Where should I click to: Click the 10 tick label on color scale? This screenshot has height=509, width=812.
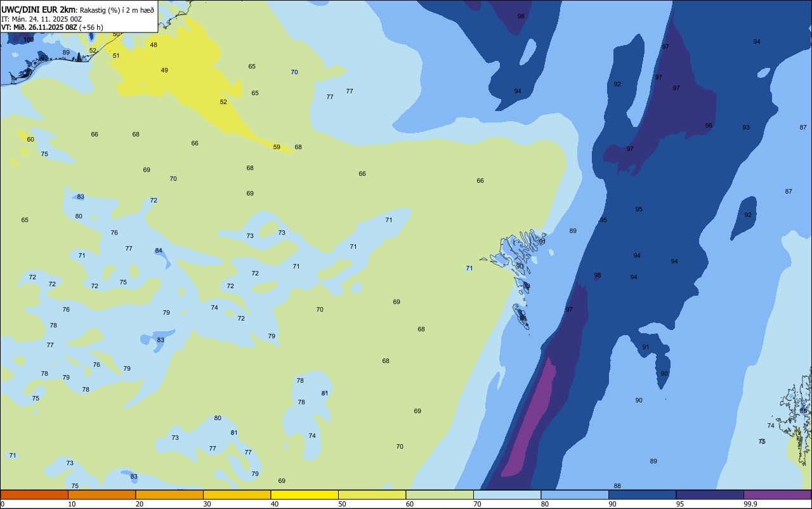point(72,504)
